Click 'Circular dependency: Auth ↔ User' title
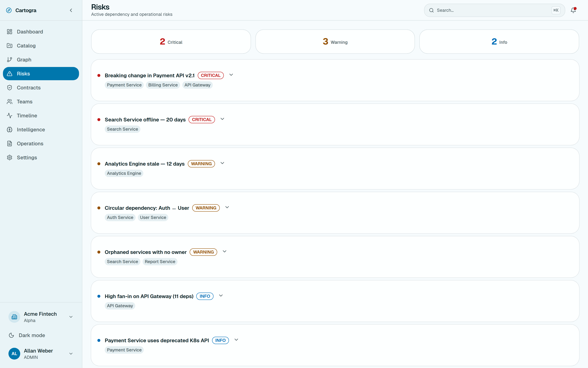This screenshot has height=368, width=588. [147, 208]
